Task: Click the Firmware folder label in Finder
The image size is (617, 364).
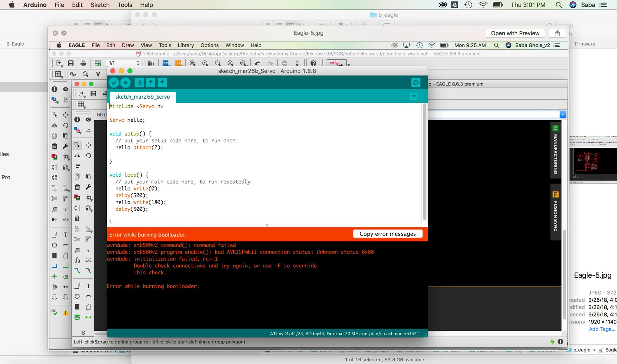Action: 585,44
